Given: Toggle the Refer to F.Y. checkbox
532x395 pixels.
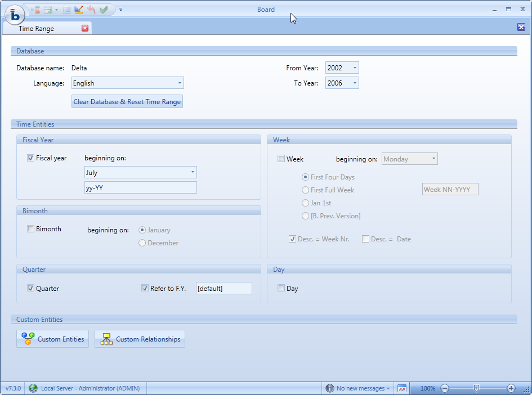Looking at the screenshot, I should (145, 288).
